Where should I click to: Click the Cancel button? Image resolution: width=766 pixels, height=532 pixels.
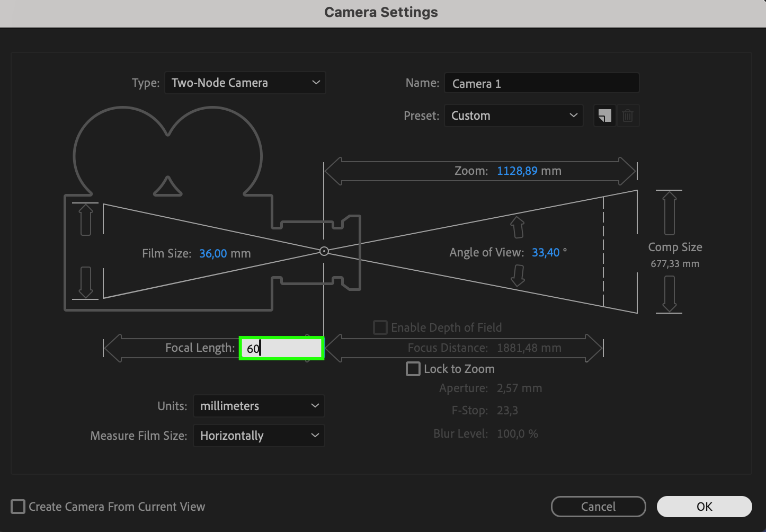coord(598,507)
